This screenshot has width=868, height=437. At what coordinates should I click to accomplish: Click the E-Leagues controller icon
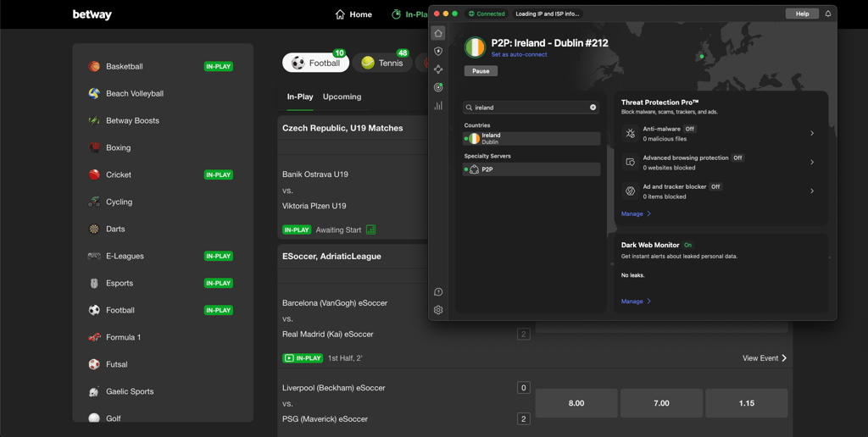pos(94,256)
